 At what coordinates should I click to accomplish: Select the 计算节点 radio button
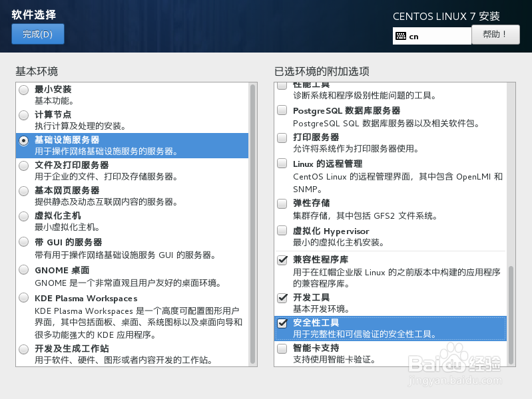(24, 115)
